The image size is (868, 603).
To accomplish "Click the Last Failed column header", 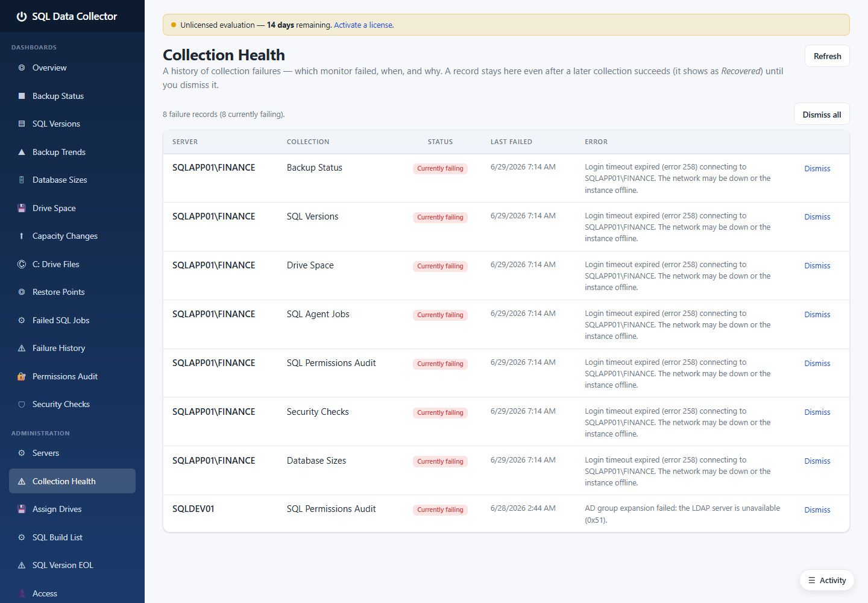I will pos(511,142).
